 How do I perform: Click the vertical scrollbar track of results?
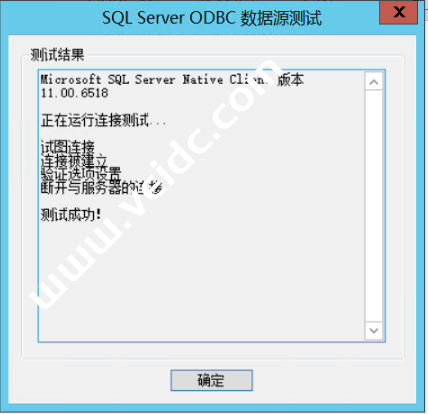[x=374, y=206]
